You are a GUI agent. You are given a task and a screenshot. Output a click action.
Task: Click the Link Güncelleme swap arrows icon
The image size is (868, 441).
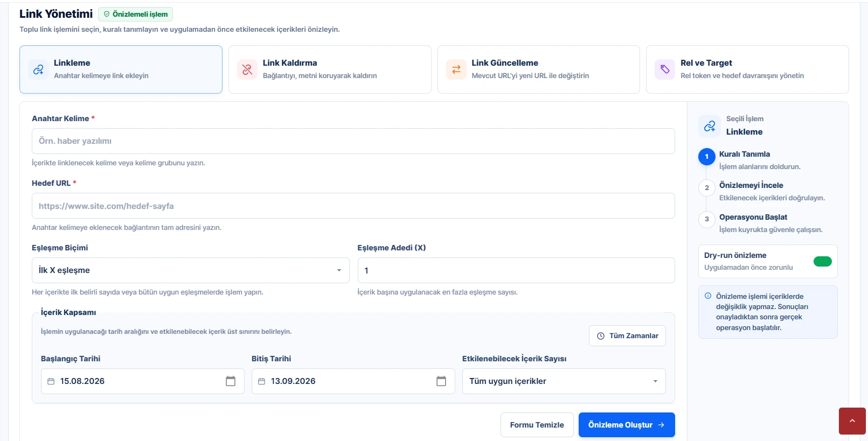click(x=456, y=69)
